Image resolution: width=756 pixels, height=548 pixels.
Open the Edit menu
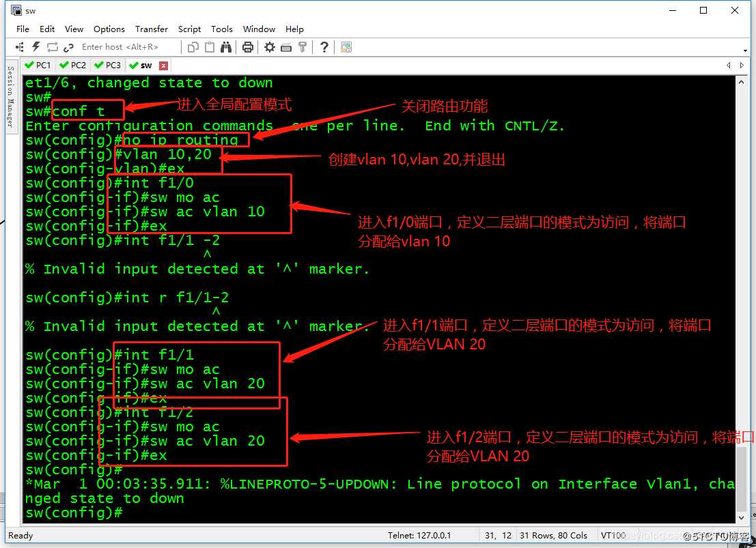pyautogui.click(x=46, y=29)
